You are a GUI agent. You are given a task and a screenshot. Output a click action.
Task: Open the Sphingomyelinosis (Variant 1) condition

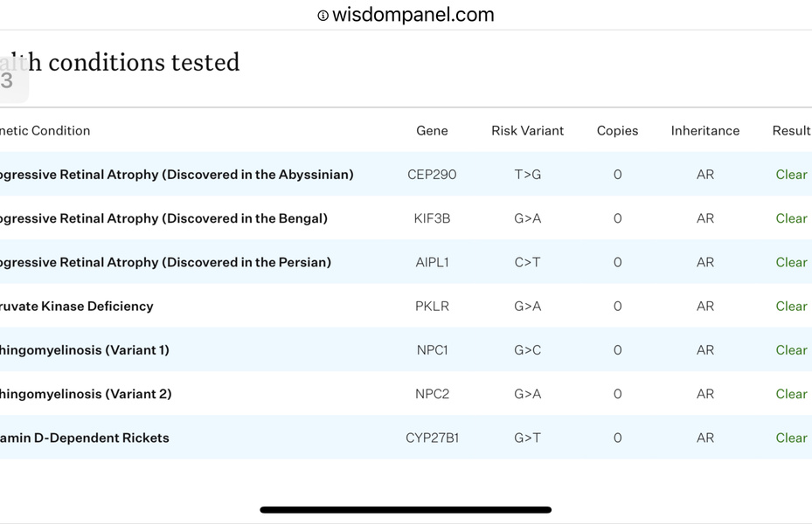coord(85,350)
